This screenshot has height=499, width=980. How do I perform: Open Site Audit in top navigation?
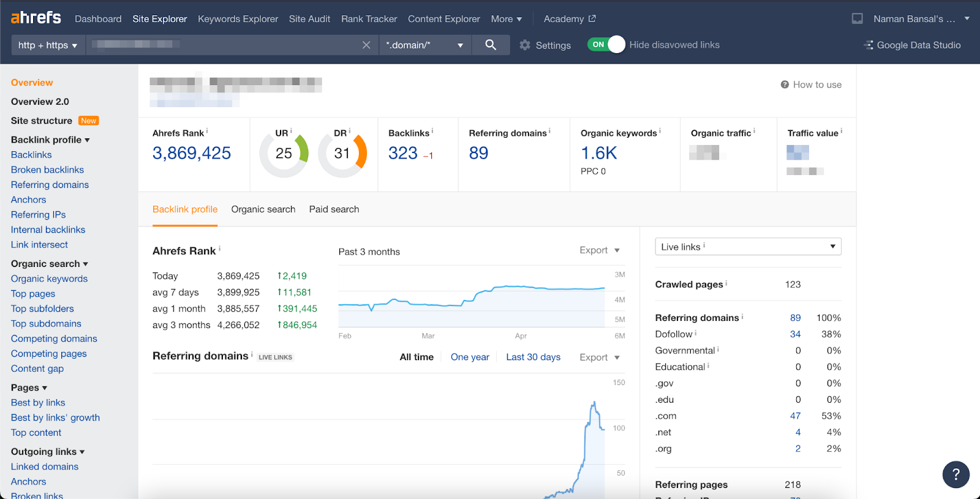point(309,19)
